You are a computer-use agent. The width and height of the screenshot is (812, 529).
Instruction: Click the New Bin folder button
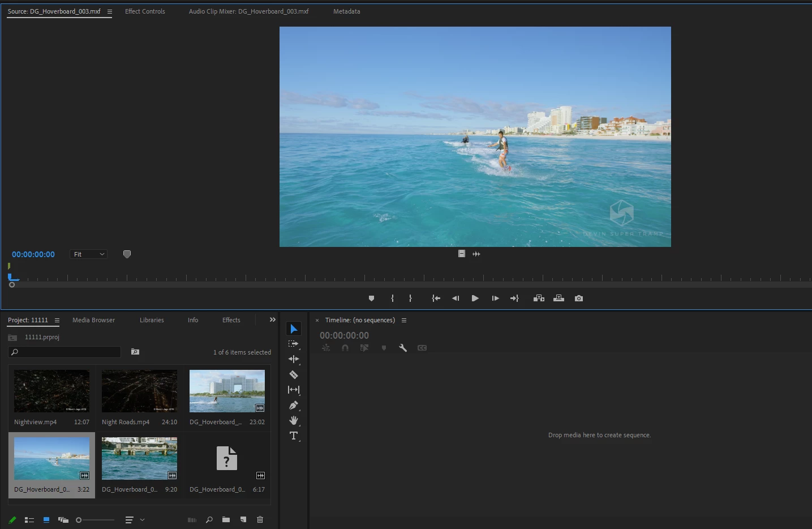tap(226, 520)
